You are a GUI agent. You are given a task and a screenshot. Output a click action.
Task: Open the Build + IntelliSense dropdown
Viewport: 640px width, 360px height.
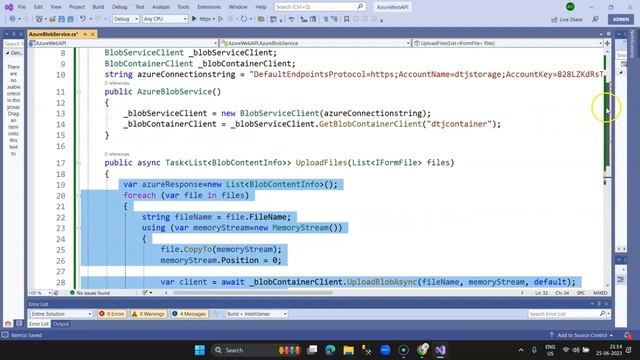(257, 314)
